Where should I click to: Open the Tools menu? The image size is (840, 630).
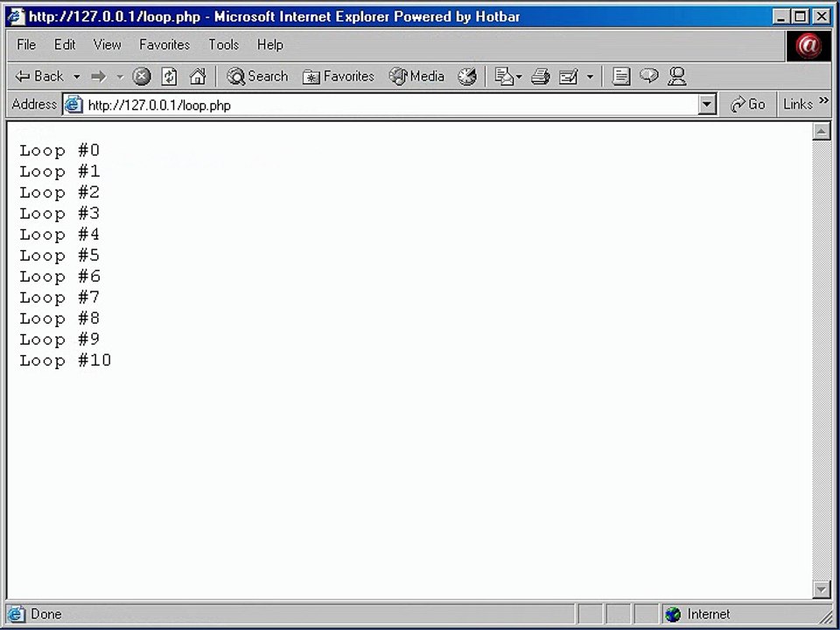pyautogui.click(x=223, y=45)
